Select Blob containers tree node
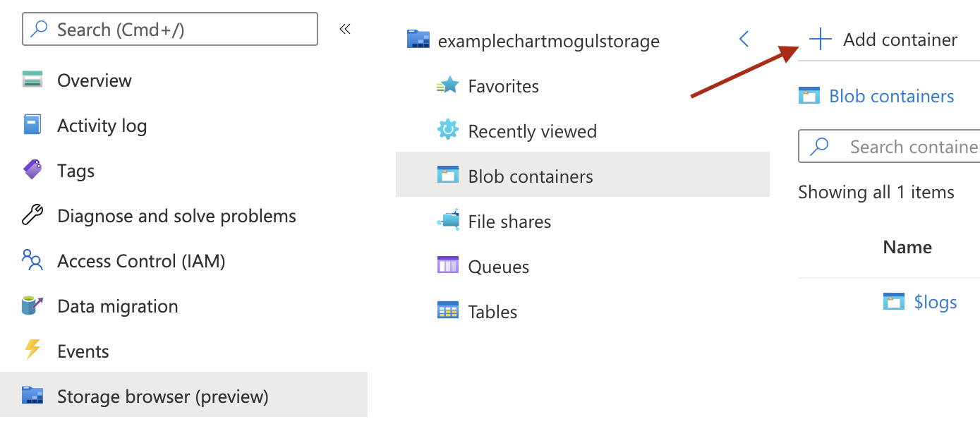 tap(583, 174)
